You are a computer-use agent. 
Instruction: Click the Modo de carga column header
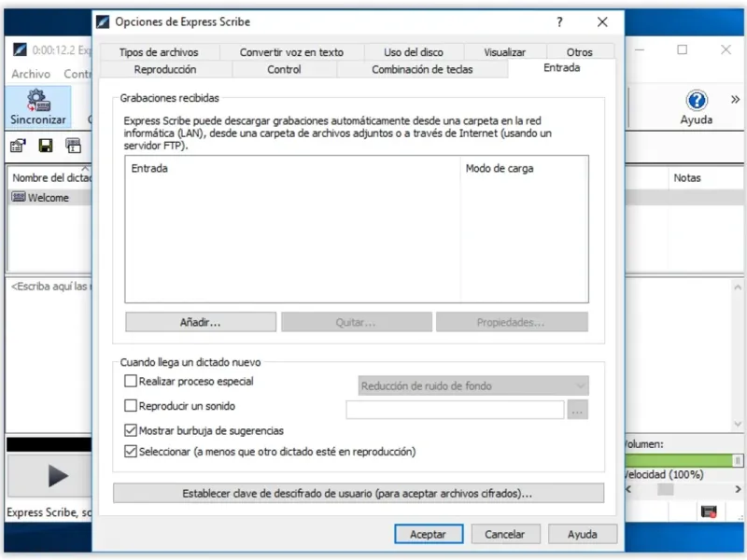[524, 168]
